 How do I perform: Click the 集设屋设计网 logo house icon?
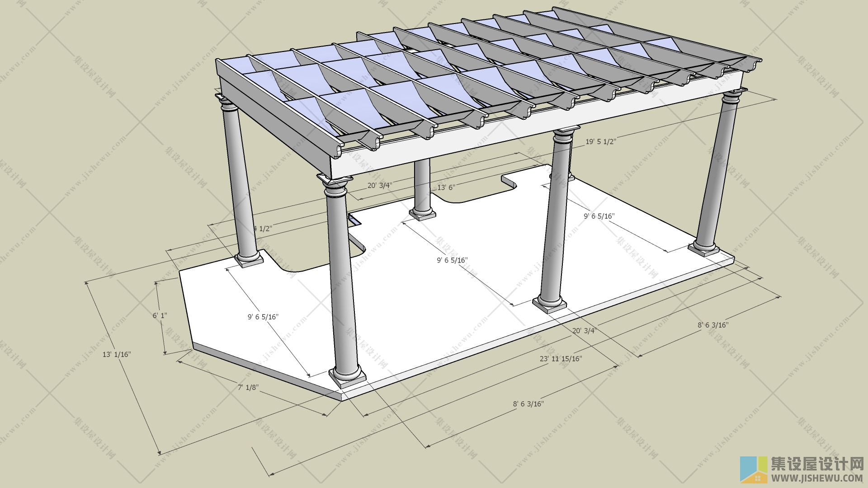[x=754, y=470]
